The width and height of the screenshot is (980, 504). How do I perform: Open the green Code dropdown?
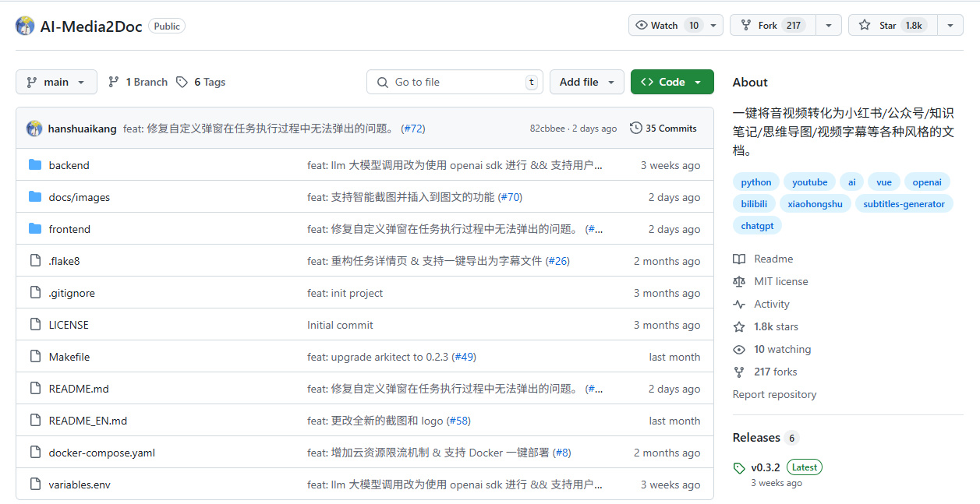coord(672,82)
